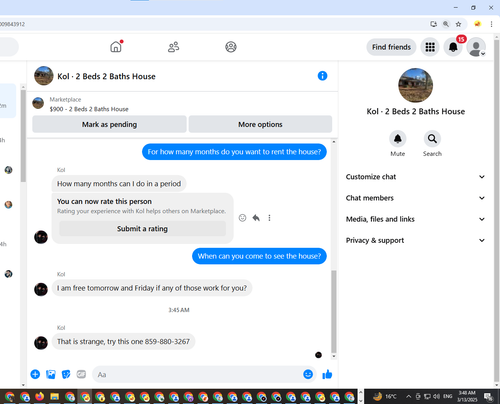Click Mark as pending button
Viewport: 500px width, 404px height.
(109, 124)
